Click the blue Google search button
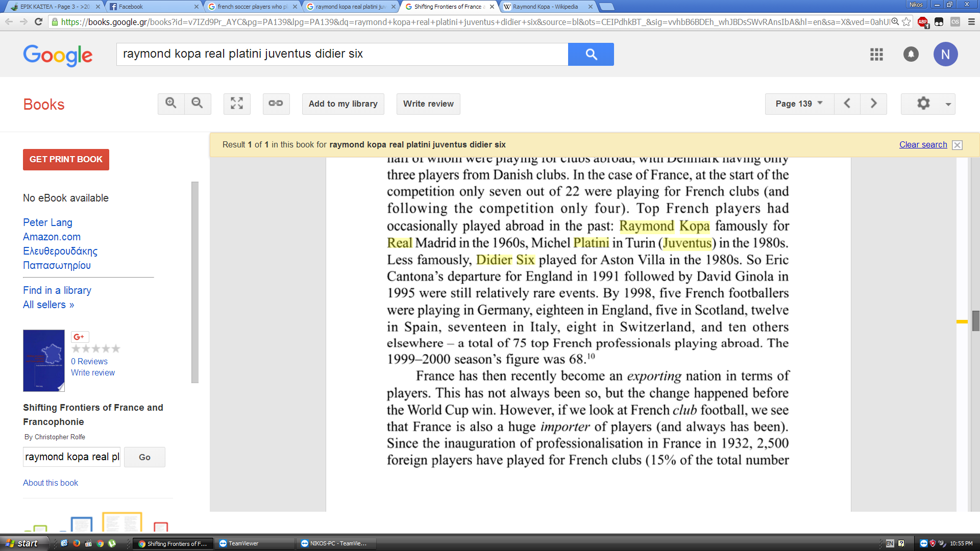 pyautogui.click(x=591, y=54)
